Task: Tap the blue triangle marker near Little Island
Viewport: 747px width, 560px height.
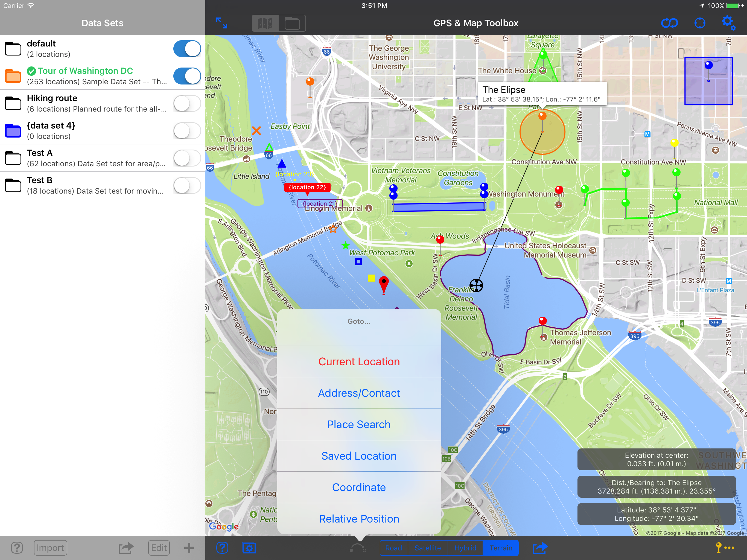Action: tap(282, 164)
